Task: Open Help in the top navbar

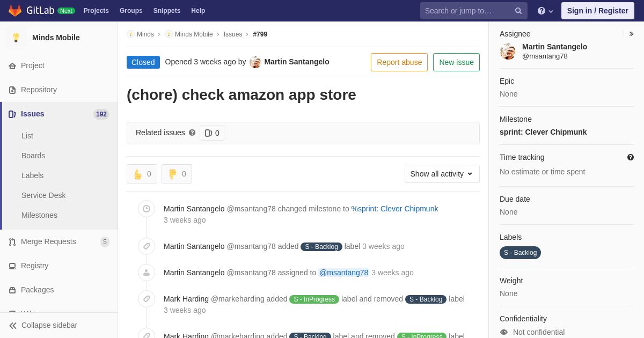Action: coord(198,11)
